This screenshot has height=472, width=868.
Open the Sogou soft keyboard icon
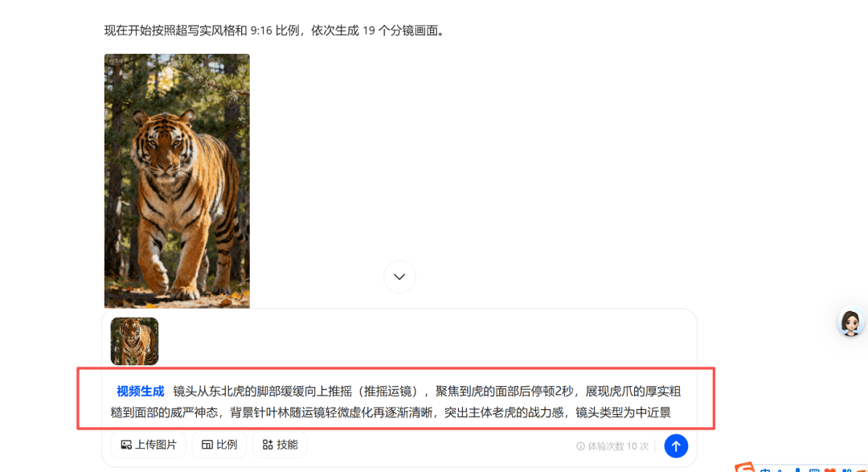814,470
